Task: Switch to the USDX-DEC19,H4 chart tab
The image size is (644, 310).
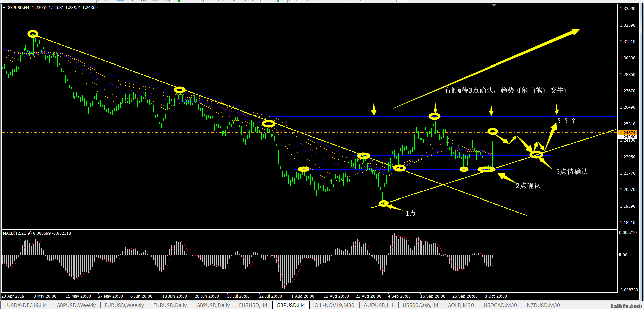Action: pos(27,305)
